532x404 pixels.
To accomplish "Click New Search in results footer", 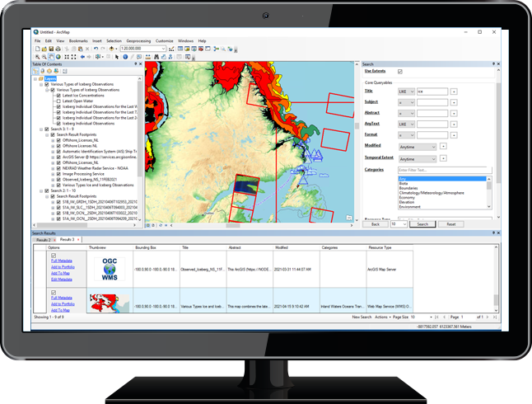I will tap(362, 317).
